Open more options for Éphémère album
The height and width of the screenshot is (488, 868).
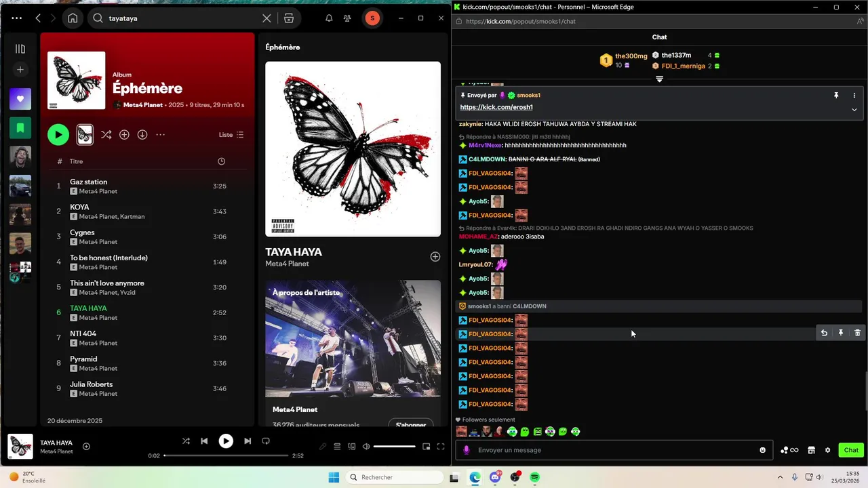click(x=161, y=135)
